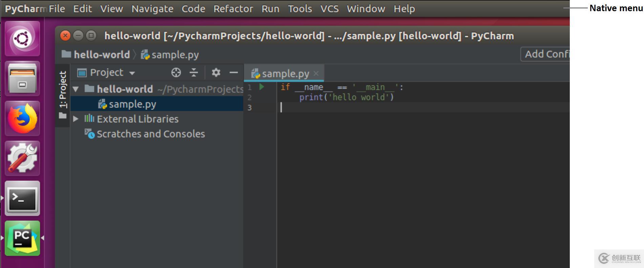Hide the Project tool window with minus icon
The image size is (644, 268).
(234, 72)
